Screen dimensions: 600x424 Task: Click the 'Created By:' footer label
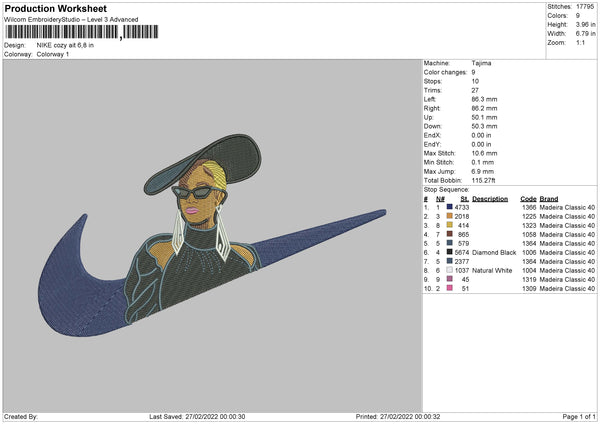(x=21, y=416)
